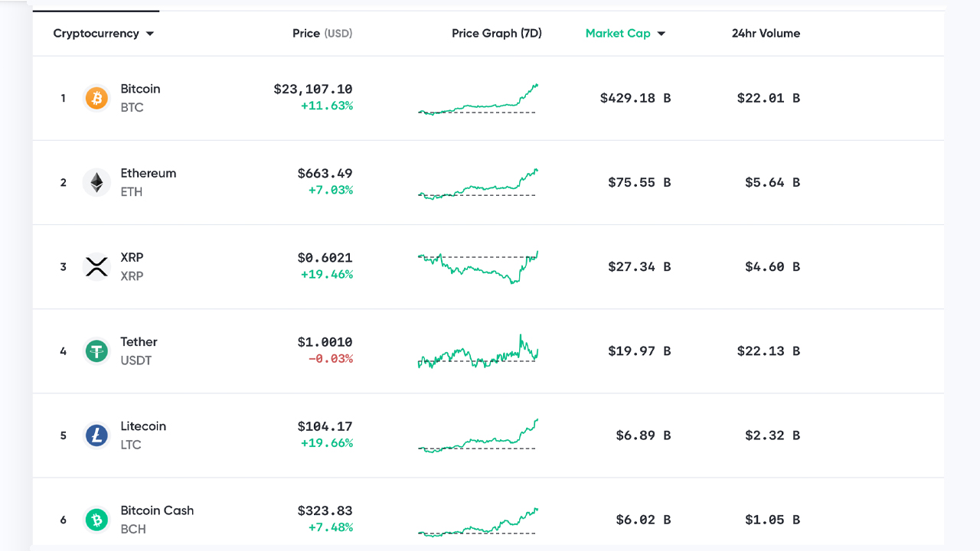The width and height of the screenshot is (980, 551).
Task: Click the Bitcoin orange logo icon
Action: (96, 98)
